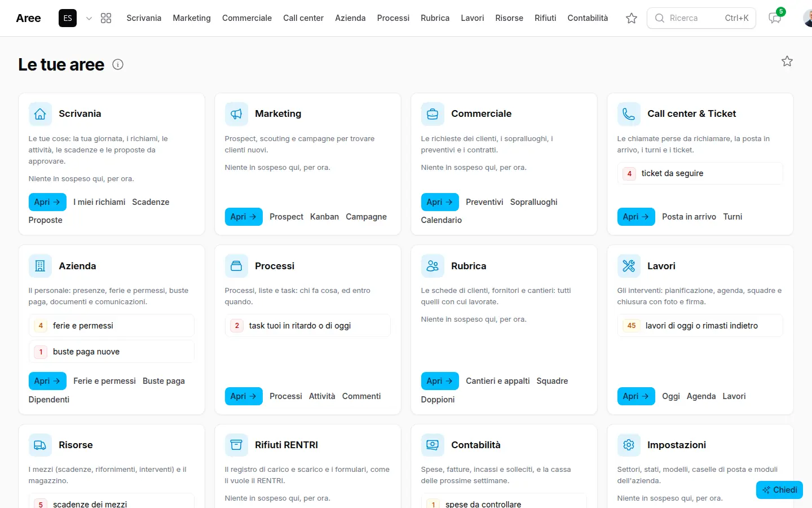The width and height of the screenshot is (812, 508).
Task: Click the Commerciale briefcase icon
Action: coord(433,114)
